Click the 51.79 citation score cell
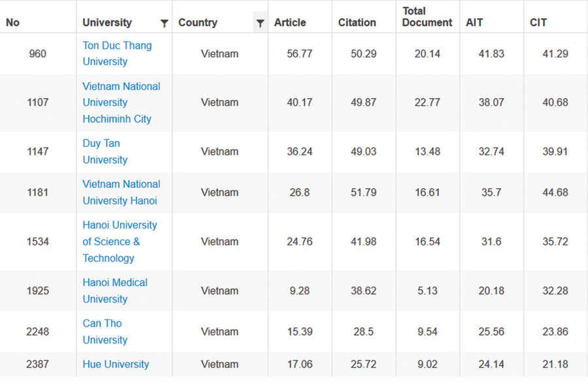The height and width of the screenshot is (392, 588). [x=363, y=192]
